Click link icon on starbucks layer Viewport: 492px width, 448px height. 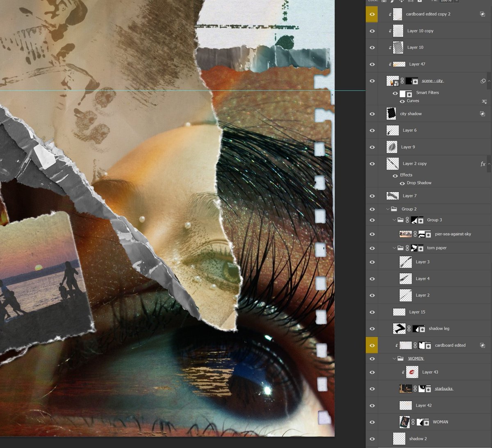pyautogui.click(x=415, y=389)
